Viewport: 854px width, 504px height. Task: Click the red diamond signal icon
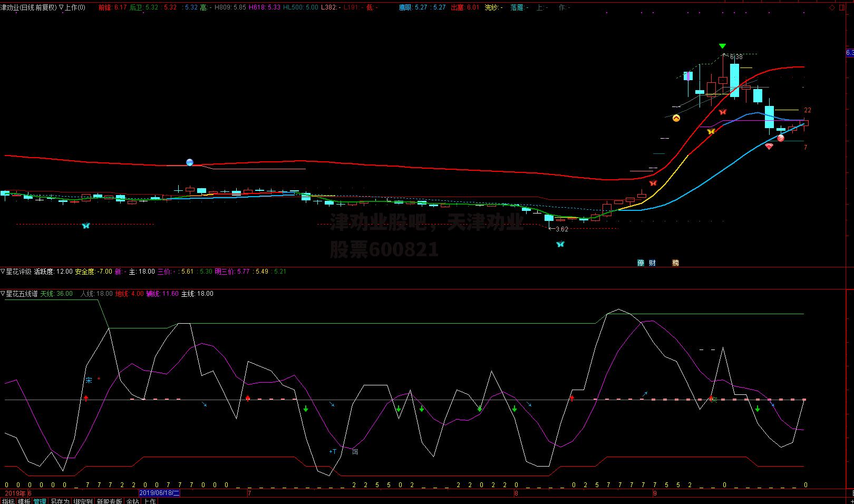point(769,147)
